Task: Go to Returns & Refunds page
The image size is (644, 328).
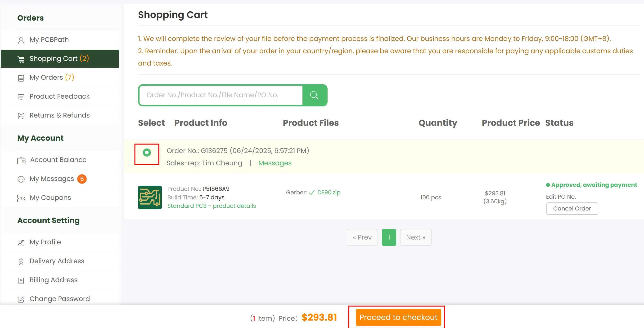Action: tap(59, 115)
